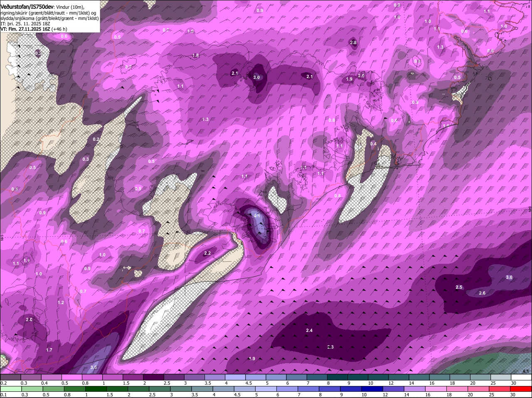
Task: Click the pale green bottom swatch between 0.1 and 0.3
Action: tap(12, 389)
